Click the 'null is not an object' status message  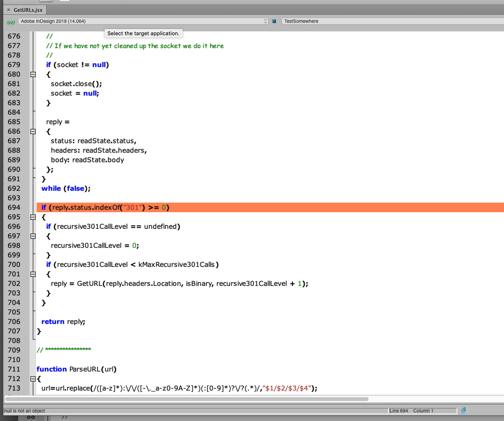point(25,411)
